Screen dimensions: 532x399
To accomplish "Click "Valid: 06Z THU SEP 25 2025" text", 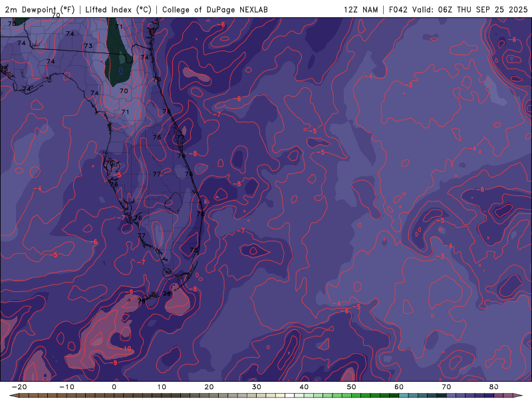I will pyautogui.click(x=470, y=10).
